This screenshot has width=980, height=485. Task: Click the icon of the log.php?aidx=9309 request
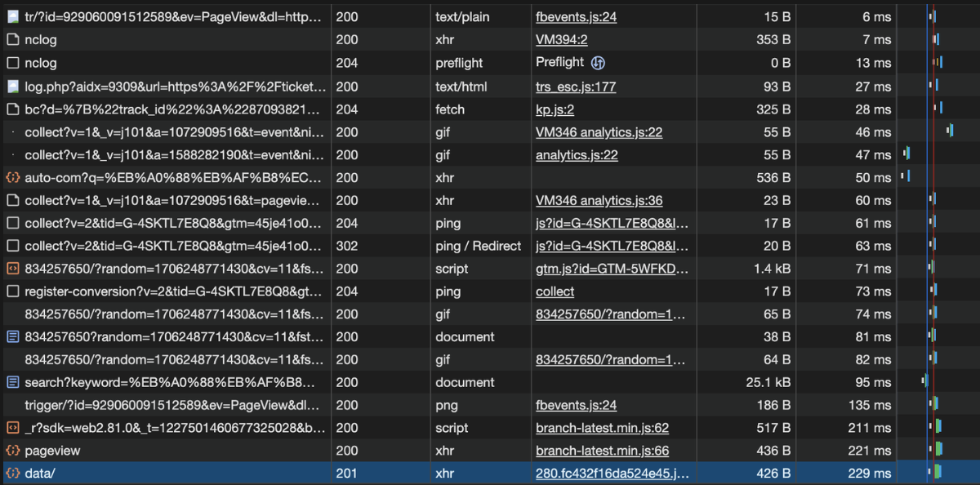(12, 86)
